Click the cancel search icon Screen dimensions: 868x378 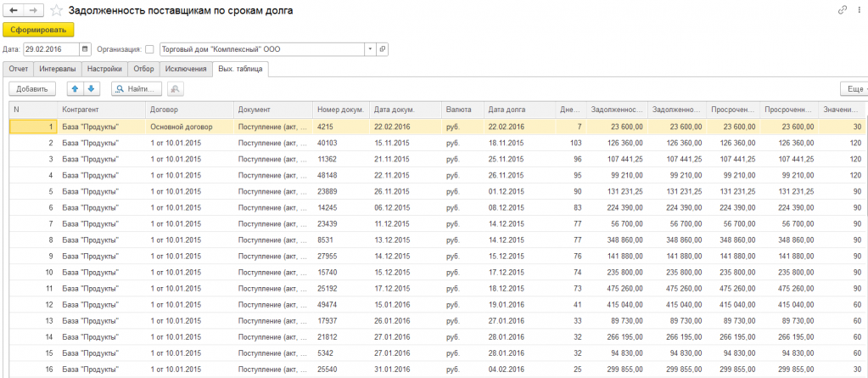click(176, 88)
